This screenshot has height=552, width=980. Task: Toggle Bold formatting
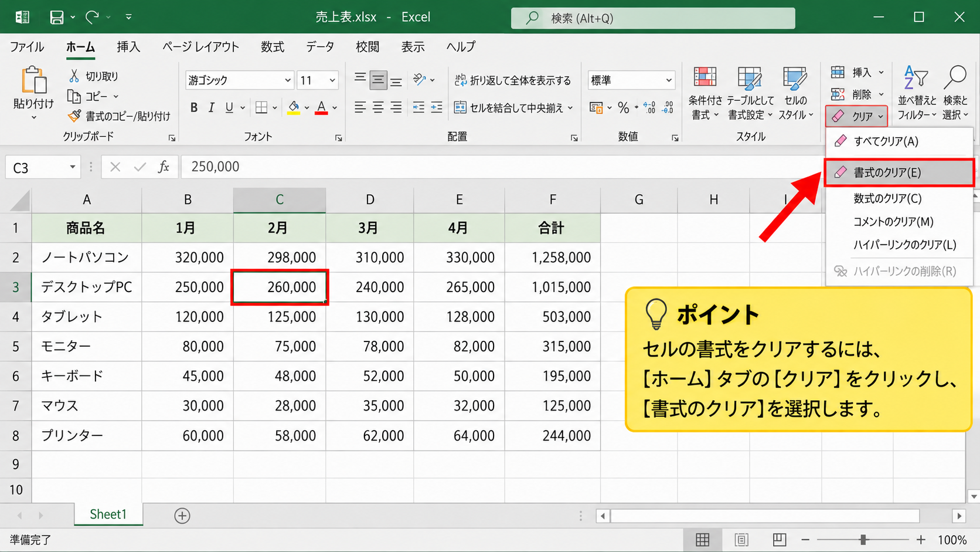194,107
